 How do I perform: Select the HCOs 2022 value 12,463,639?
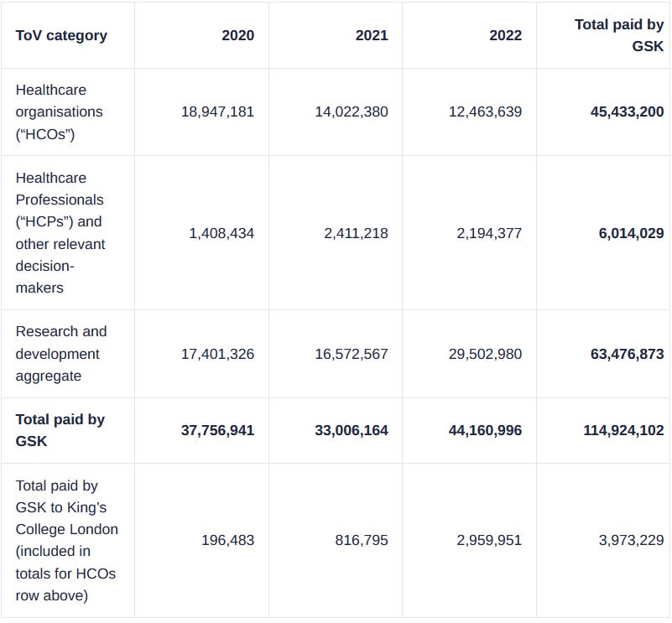[485, 112]
